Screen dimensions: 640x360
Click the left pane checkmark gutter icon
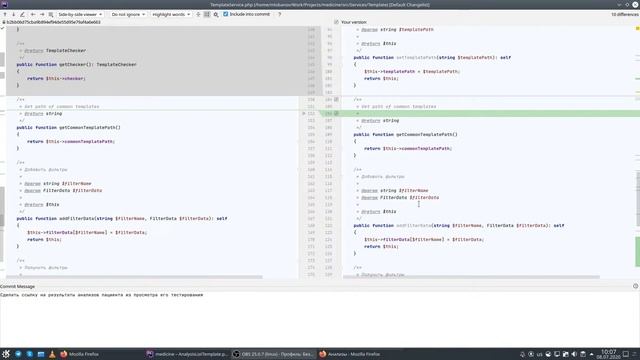click(x=2, y=29)
